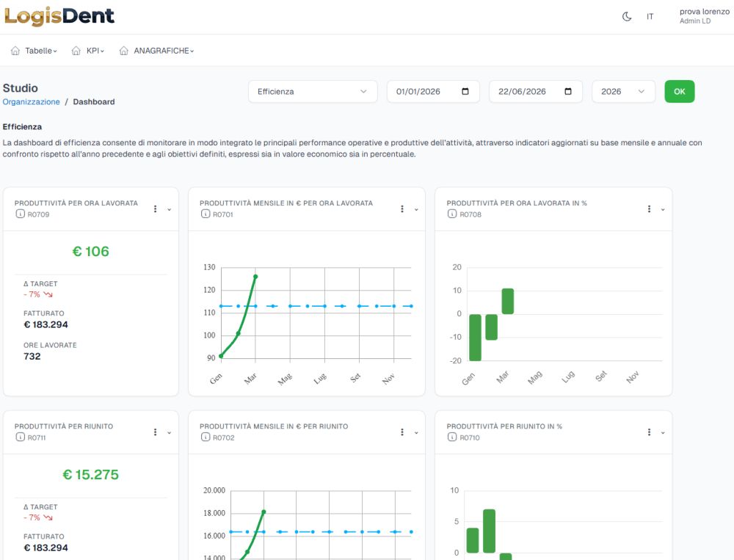The height and width of the screenshot is (560, 734).
Task: Switch language via IT selector
Action: click(x=650, y=17)
